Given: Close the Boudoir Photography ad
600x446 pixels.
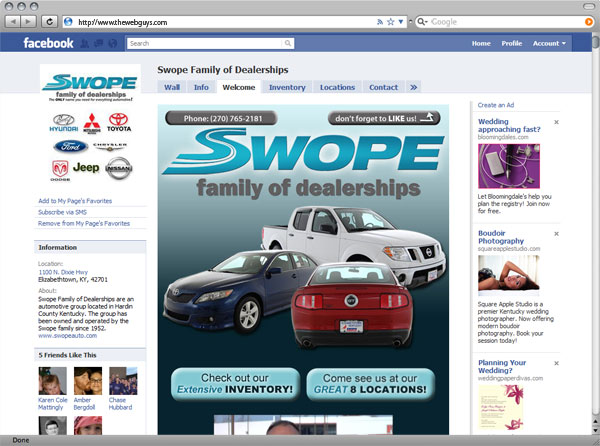Looking at the screenshot, I should coord(556,234).
